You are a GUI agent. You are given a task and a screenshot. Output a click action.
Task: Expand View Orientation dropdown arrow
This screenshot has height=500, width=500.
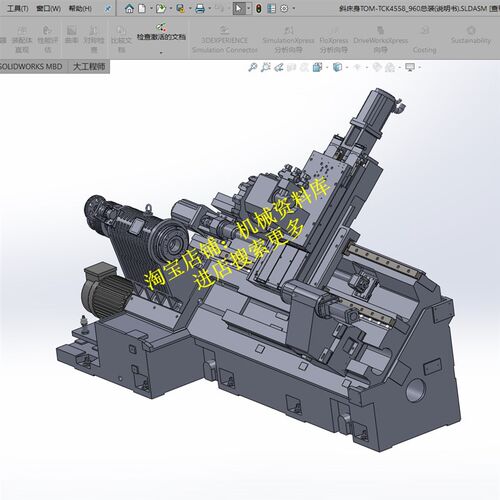(x=327, y=68)
